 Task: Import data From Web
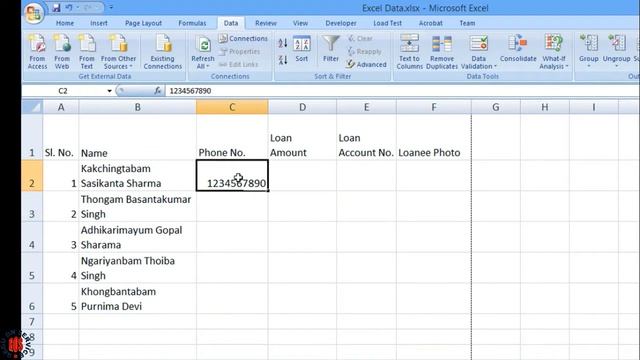pyautogui.click(x=62, y=52)
